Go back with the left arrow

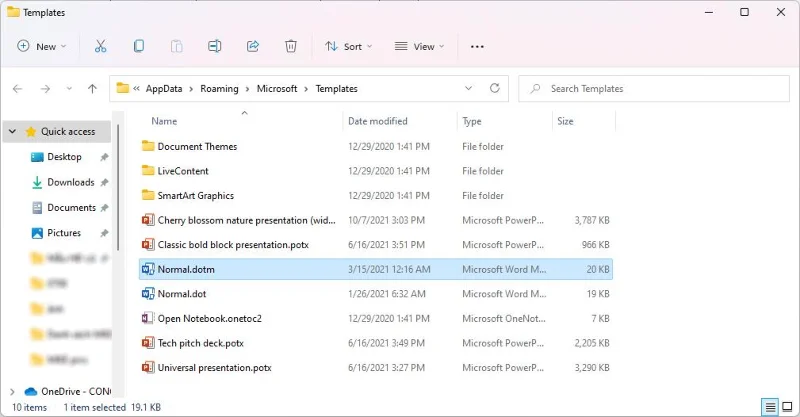[x=17, y=89]
